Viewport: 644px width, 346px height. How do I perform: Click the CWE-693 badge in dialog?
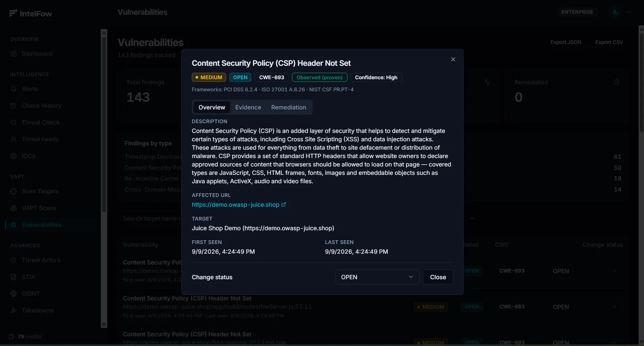271,78
